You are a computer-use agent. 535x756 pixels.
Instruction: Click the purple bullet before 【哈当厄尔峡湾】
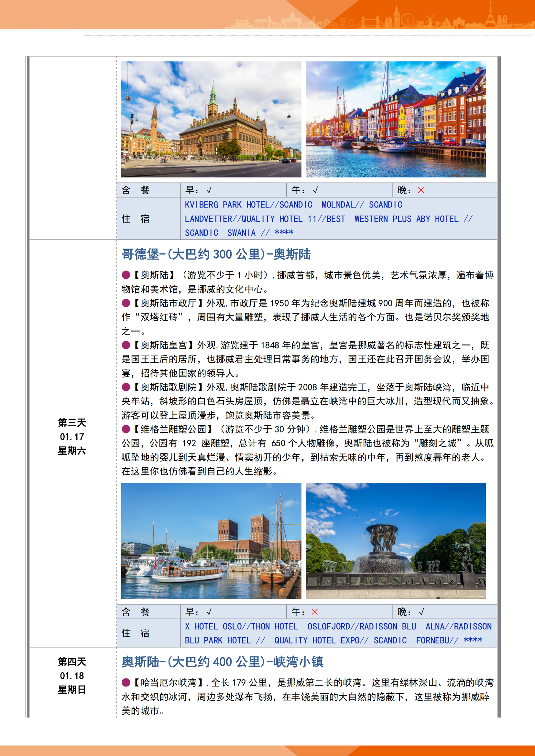coord(126,682)
